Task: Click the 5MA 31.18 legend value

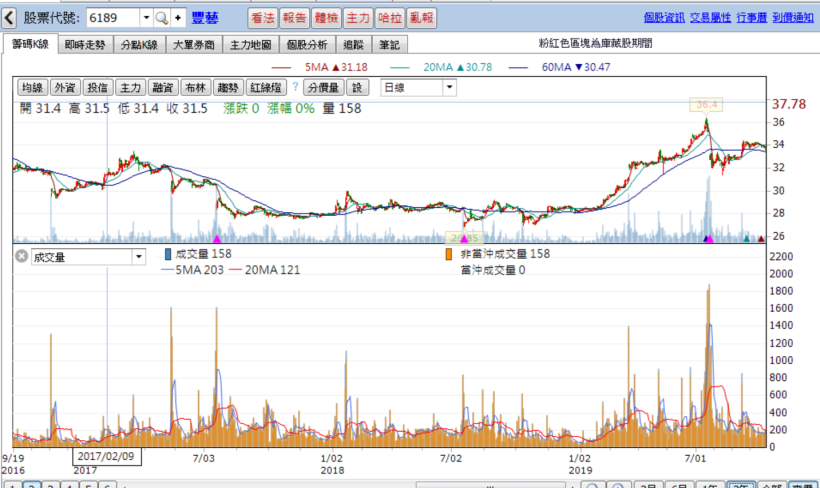Action: point(336,67)
